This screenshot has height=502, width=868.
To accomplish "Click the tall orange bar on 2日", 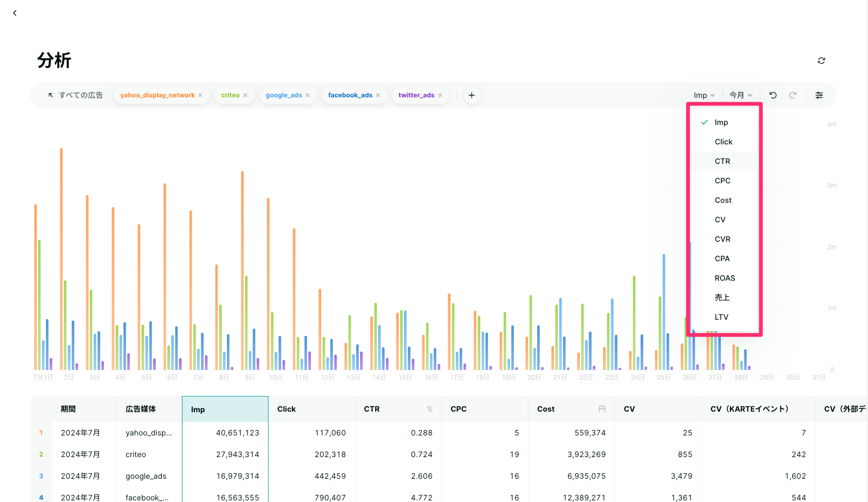I will point(61,259).
